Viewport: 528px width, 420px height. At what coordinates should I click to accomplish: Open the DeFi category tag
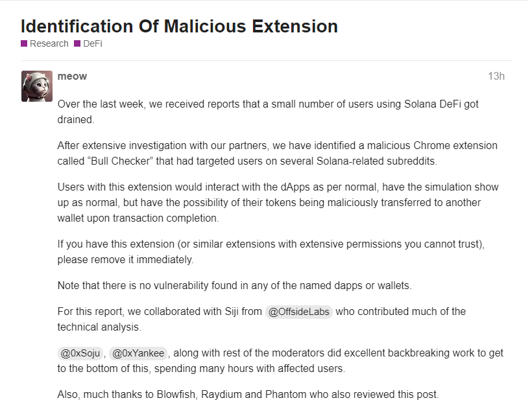(93, 44)
